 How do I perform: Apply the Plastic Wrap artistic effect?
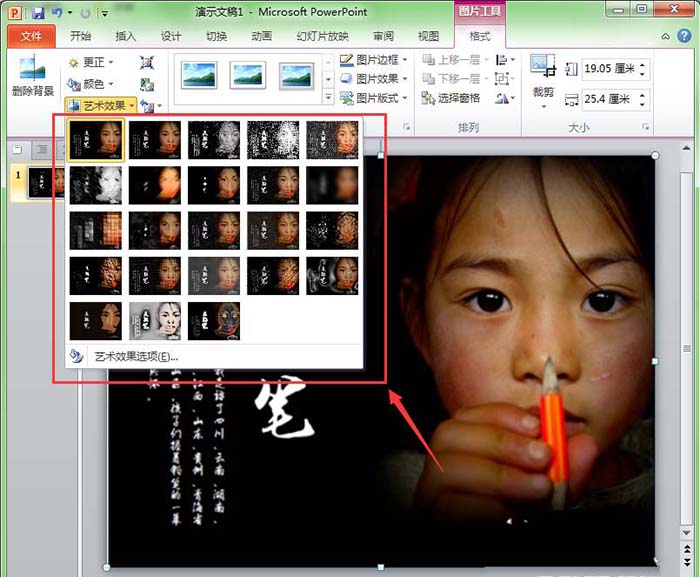coord(332,276)
